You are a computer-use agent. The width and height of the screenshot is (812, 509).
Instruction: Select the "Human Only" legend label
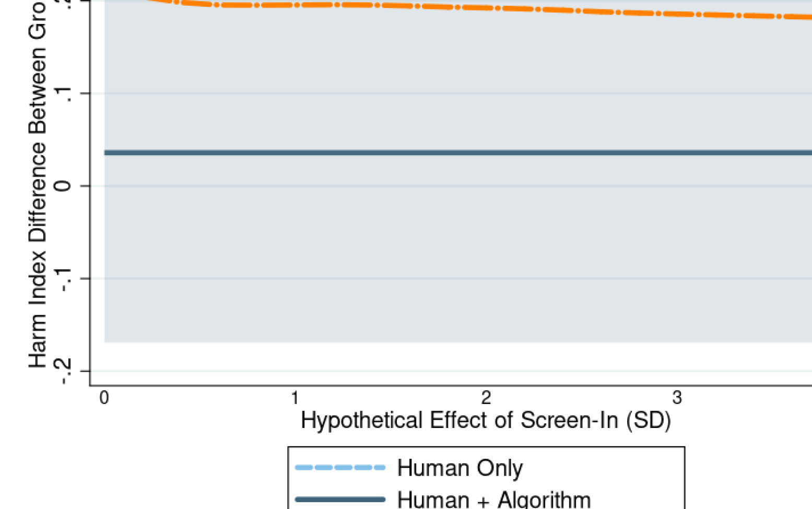pos(460,468)
